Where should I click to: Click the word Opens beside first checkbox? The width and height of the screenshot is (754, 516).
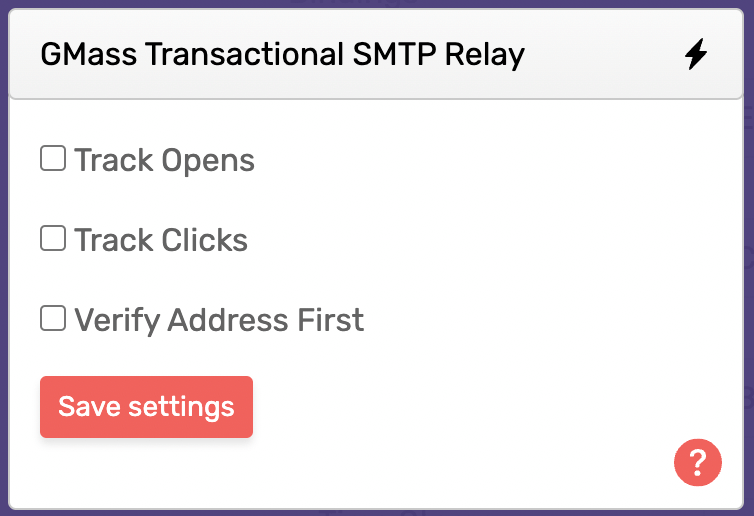pyautogui.click(x=208, y=161)
